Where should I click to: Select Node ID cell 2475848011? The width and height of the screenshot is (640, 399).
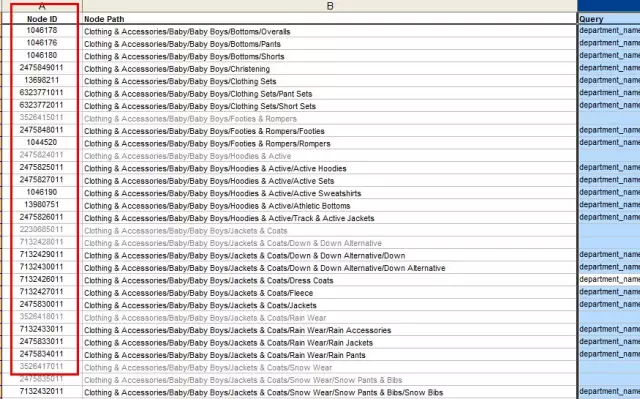tap(42, 130)
